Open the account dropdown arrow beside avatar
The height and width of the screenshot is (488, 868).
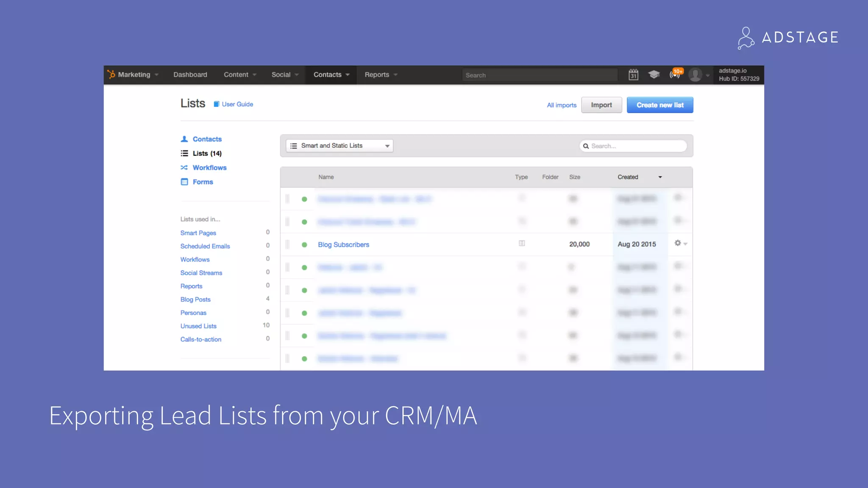(x=707, y=75)
